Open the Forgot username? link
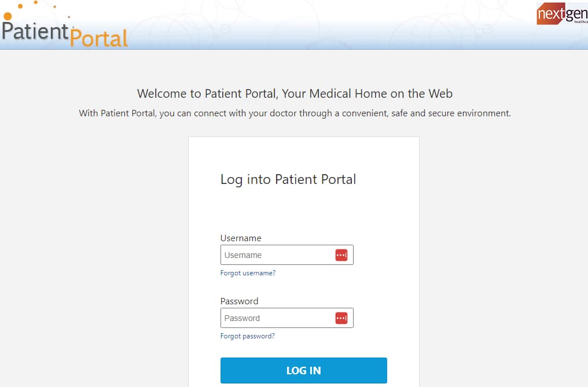This screenshot has width=588, height=387. pos(248,273)
